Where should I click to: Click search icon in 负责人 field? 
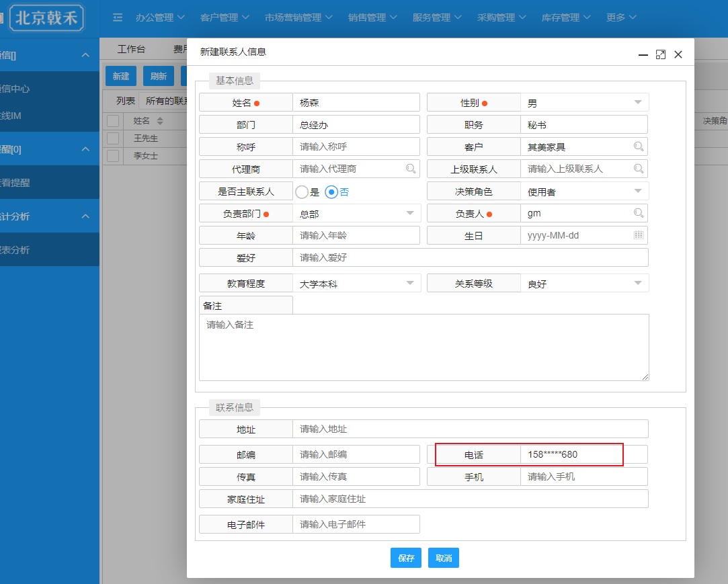[639, 213]
